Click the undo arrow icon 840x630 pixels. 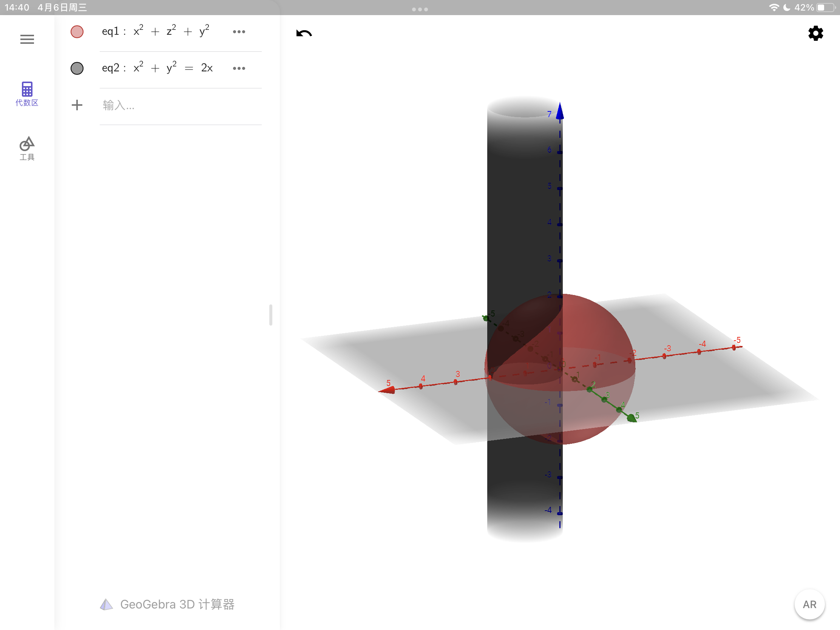click(304, 33)
